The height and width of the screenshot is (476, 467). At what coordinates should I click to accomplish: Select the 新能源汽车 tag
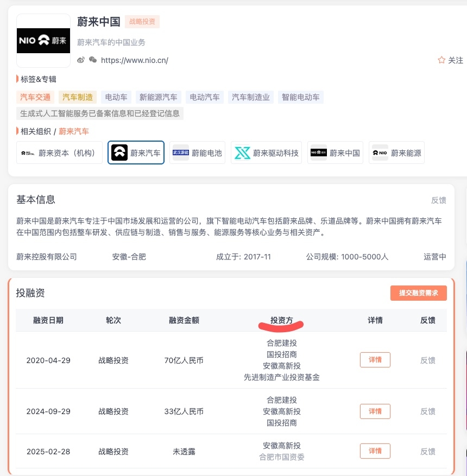pyautogui.click(x=158, y=97)
